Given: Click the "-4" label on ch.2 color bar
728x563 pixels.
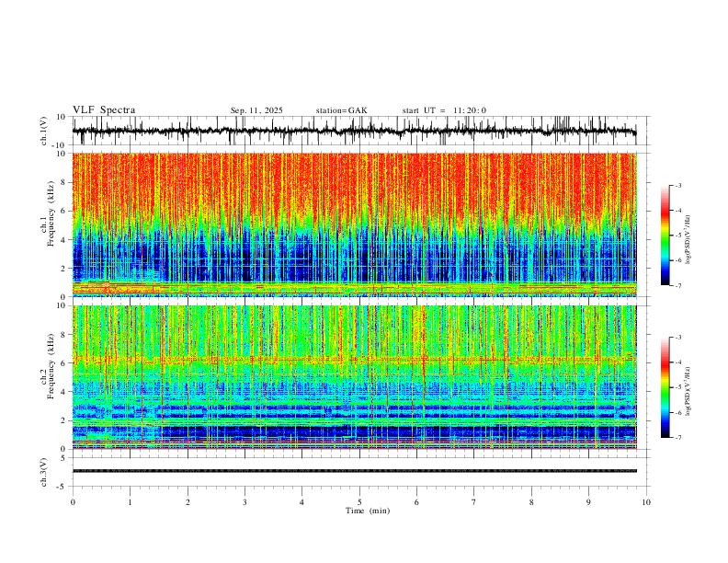Looking at the screenshot, I should (678, 362).
